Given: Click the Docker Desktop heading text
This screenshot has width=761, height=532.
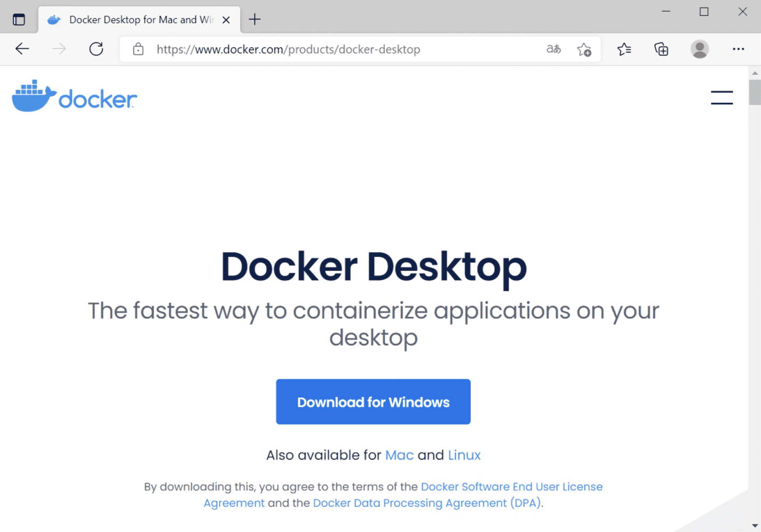Looking at the screenshot, I should pyautogui.click(x=374, y=267).
